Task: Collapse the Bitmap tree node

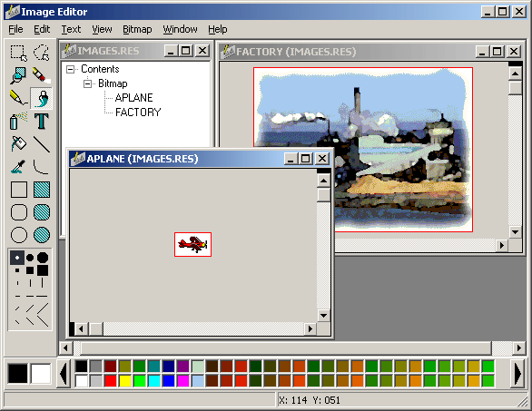Action: click(x=87, y=83)
